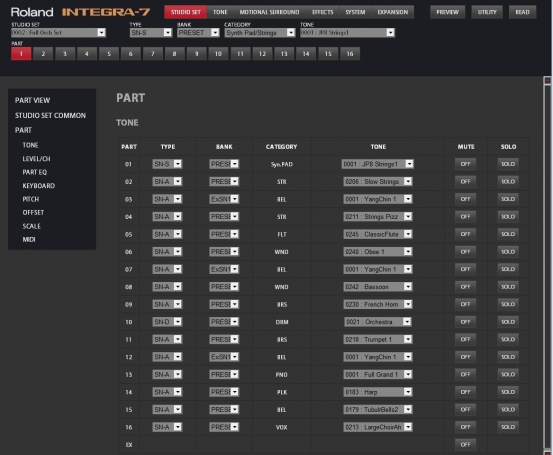This screenshot has height=455, width=553.
Task: Expand the Studio Set dropdown Full Orch Set
Action: click(x=58, y=32)
